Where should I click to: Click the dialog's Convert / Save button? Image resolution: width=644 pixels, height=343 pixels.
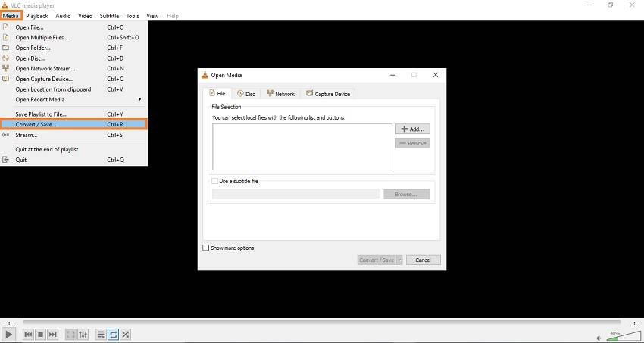(377, 260)
